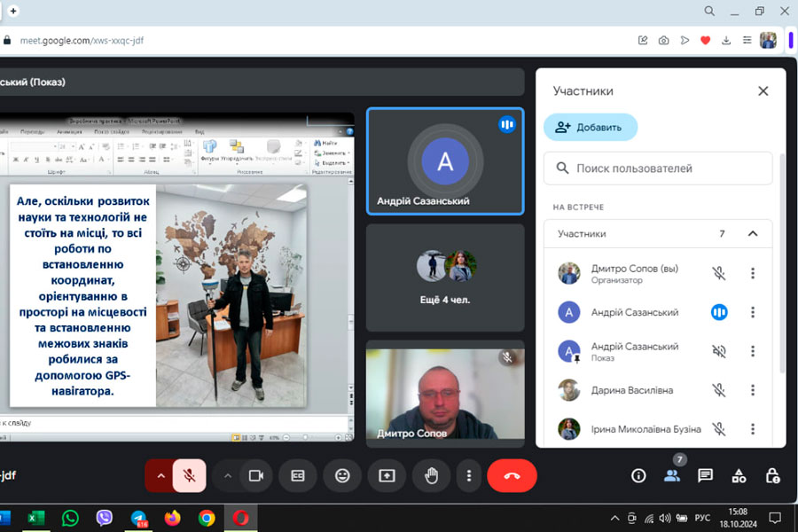This screenshot has width=798, height=532.
Task: Open options for Андрій Сазанський Показ
Action: [753, 351]
